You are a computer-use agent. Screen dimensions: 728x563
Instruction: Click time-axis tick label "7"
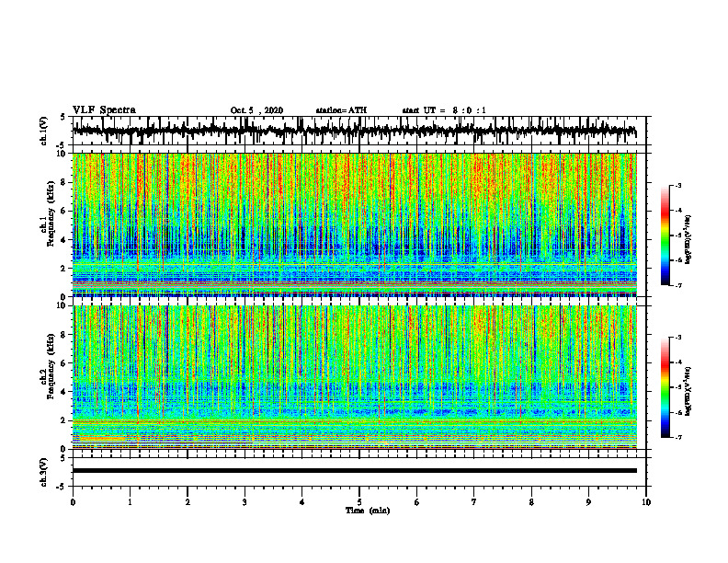point(474,502)
